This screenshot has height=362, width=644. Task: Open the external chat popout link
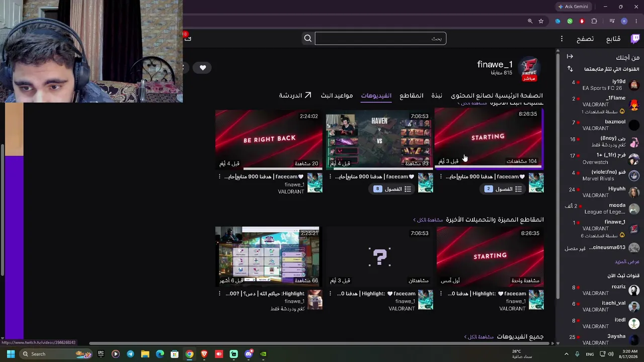coord(295,96)
